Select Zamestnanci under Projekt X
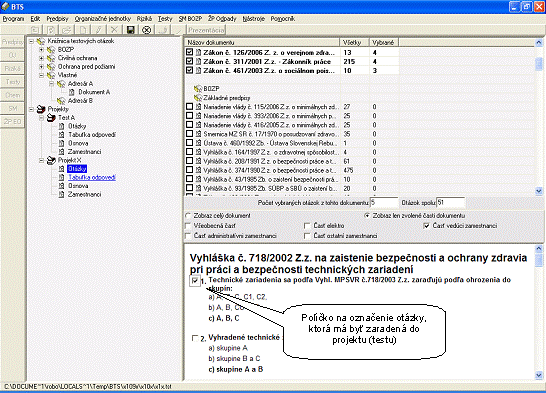 84,194
